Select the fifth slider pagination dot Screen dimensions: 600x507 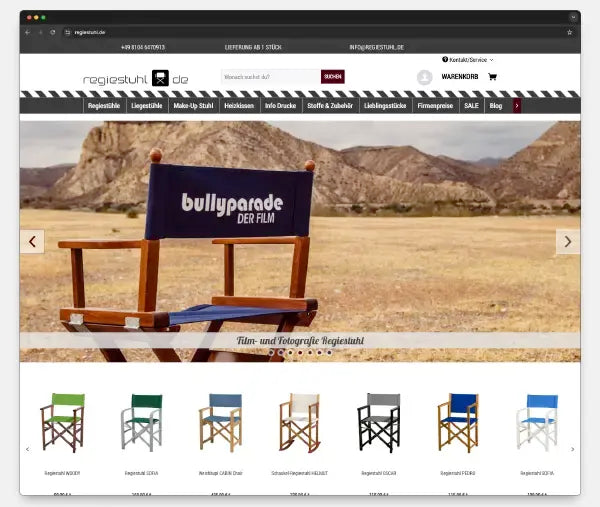(x=310, y=352)
